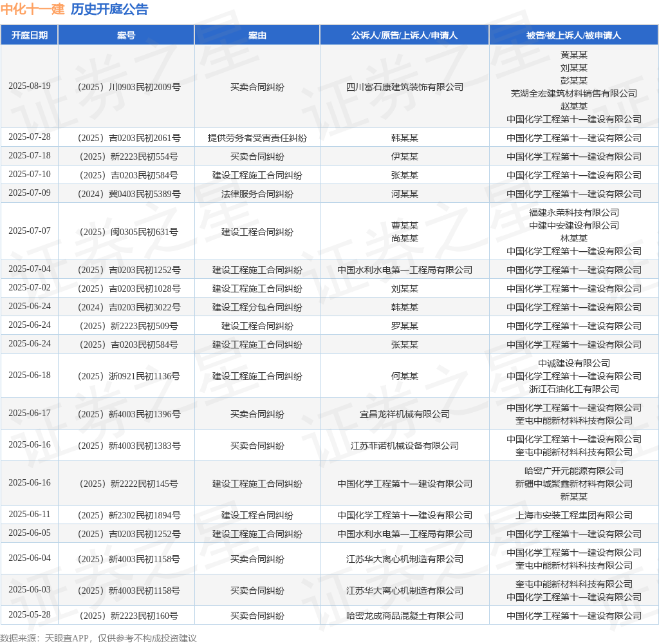659x644 pixels.
Task: Select case number (2025)新4003民初1396号
Action: [x=129, y=414]
